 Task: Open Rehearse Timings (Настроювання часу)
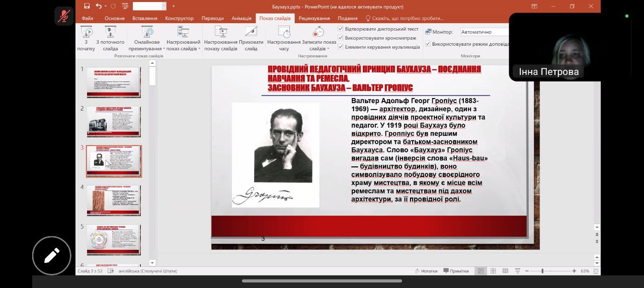pyautogui.click(x=284, y=38)
